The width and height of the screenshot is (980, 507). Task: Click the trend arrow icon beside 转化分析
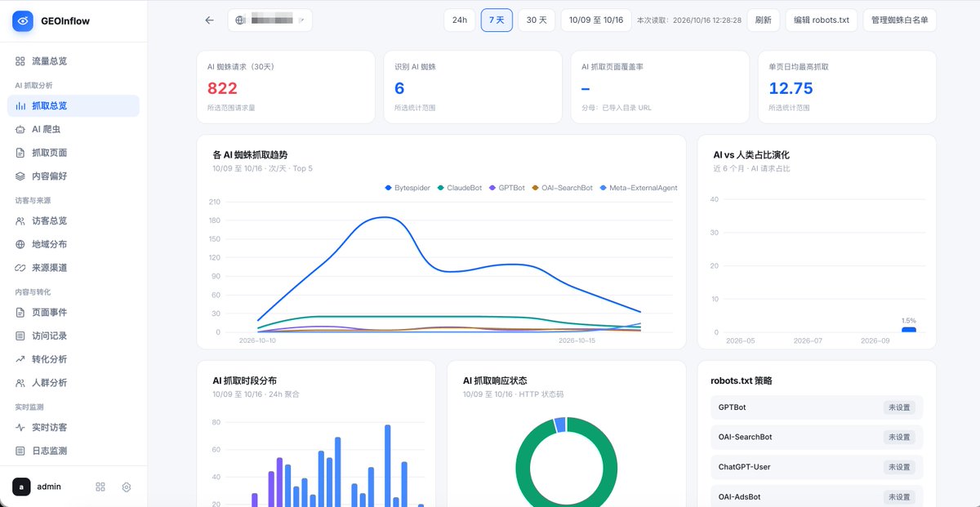[x=20, y=359]
